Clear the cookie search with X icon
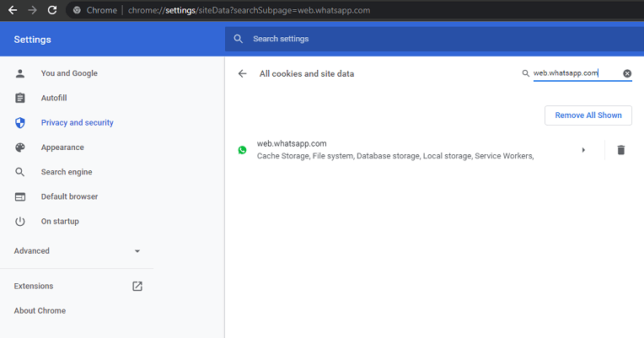The width and height of the screenshot is (644, 338). (627, 73)
